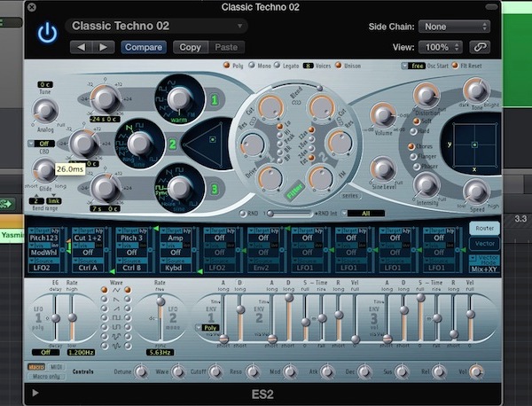The width and height of the screenshot is (532, 406).
Task: Click the RND randomize button
Action: tap(243, 214)
